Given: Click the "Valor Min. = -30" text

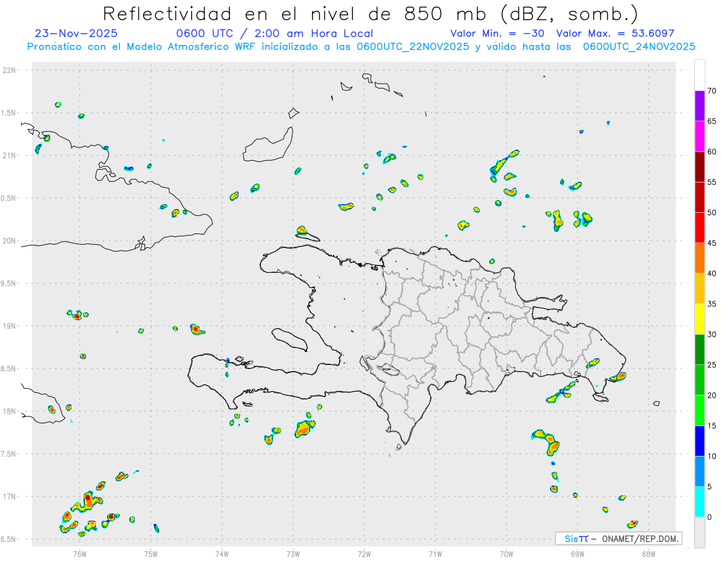Looking at the screenshot, I should click(497, 34).
